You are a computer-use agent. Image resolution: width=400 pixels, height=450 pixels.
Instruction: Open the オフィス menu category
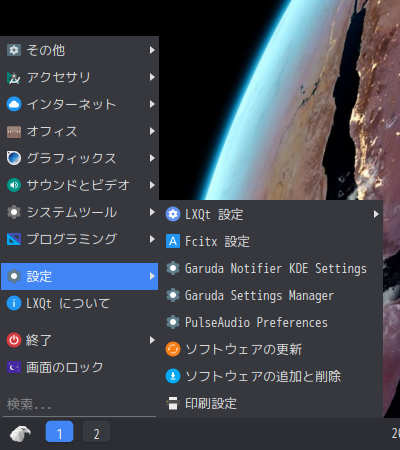[79, 131]
